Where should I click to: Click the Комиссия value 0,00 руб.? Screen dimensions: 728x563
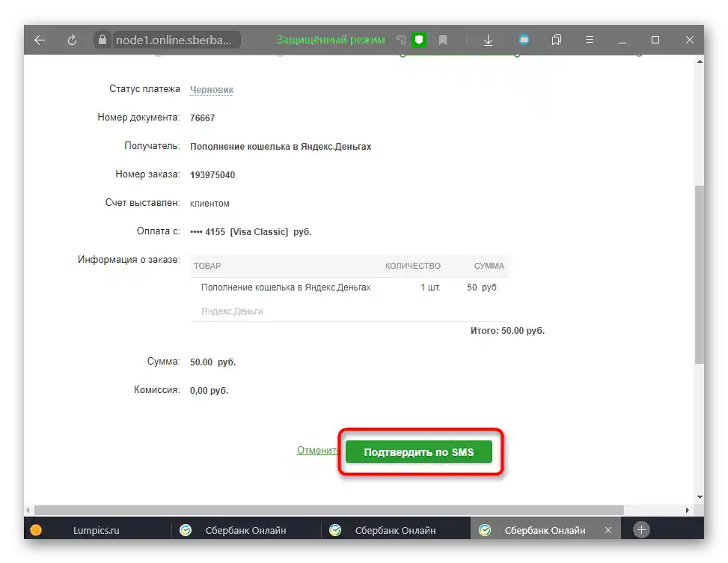[209, 391]
